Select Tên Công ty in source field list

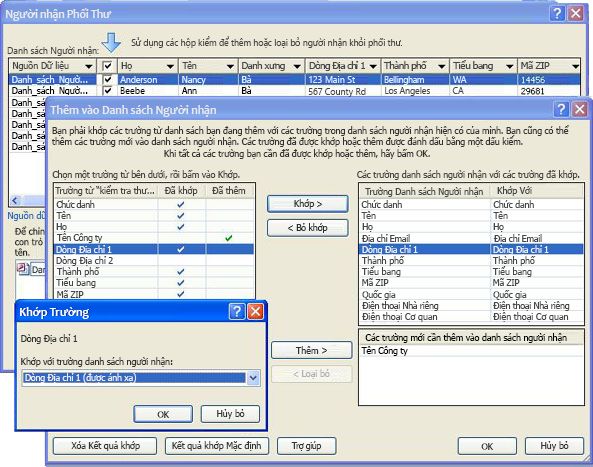[x=154, y=238]
